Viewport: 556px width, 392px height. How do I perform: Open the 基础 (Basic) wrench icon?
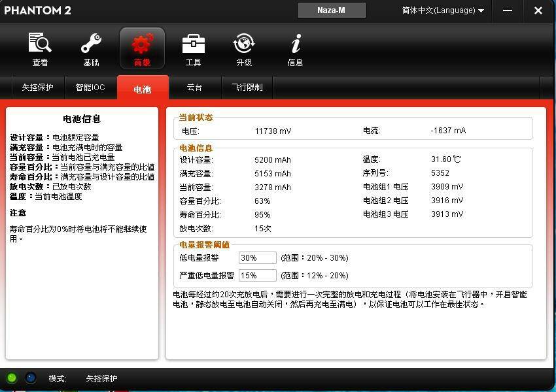click(x=91, y=49)
